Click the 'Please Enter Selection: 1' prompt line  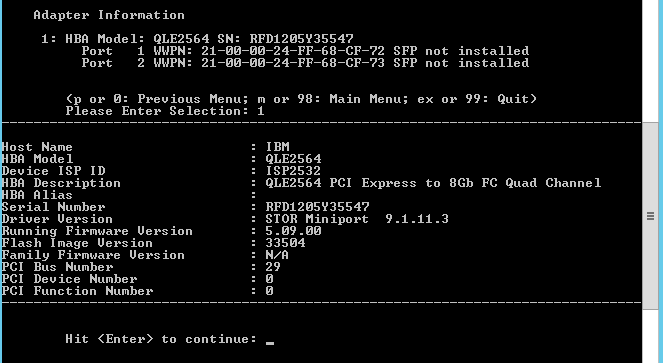(x=165, y=111)
